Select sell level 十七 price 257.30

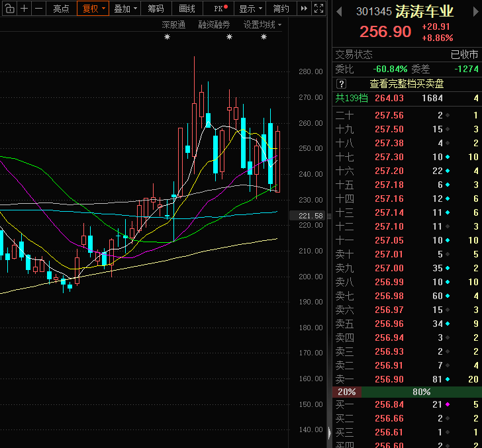coord(389,157)
